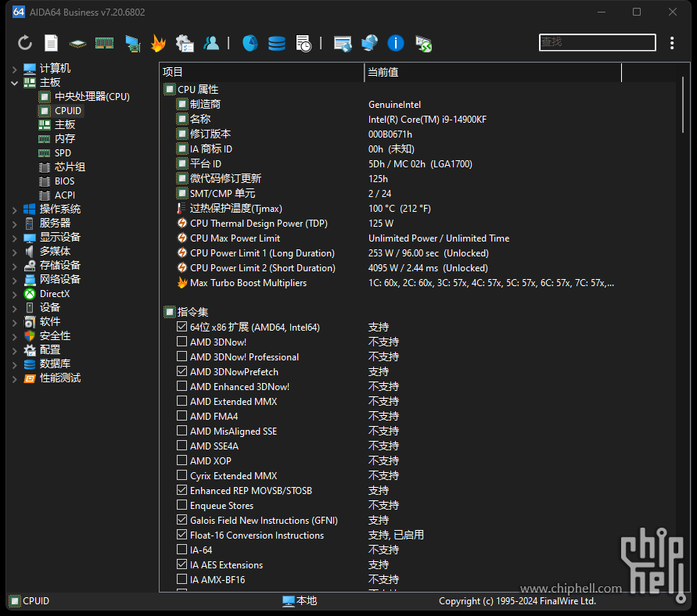This screenshot has height=616, width=697.
Task: Select the CPU Max Power Limit row
Action: (x=343, y=238)
